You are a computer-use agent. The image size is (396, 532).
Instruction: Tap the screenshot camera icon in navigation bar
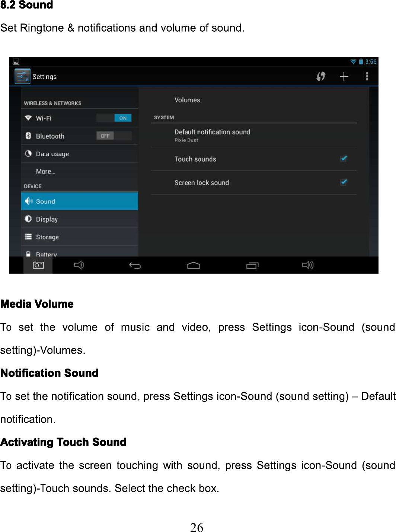(x=38, y=265)
